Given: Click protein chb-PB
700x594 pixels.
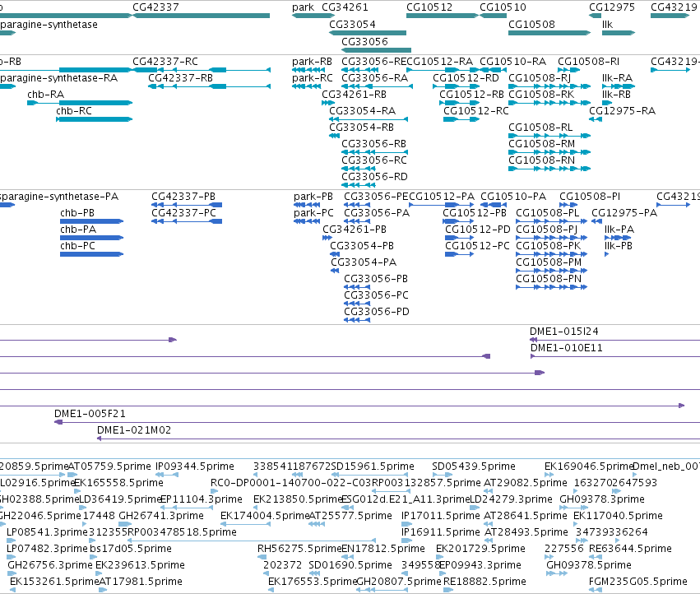Looking at the screenshot, I should click(77, 213).
